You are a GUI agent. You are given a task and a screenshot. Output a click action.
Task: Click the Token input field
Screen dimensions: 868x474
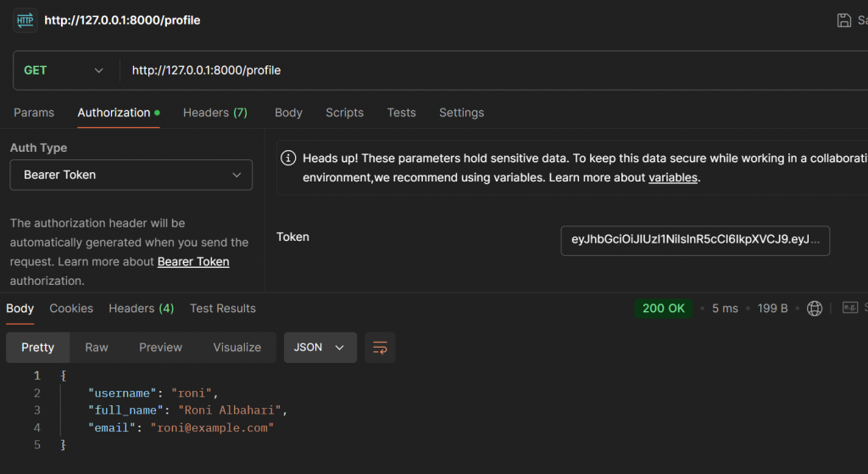tap(695, 240)
